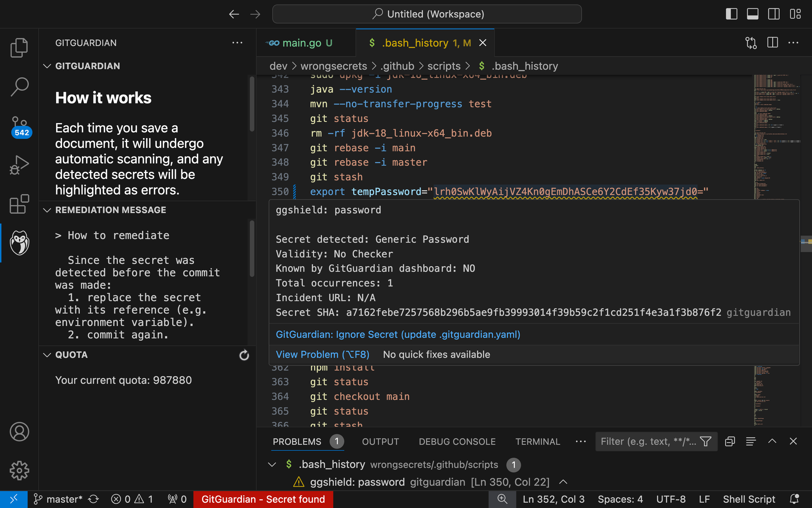Image resolution: width=812 pixels, height=508 pixels.
Task: Switch to the main.go tab
Action: (302, 43)
